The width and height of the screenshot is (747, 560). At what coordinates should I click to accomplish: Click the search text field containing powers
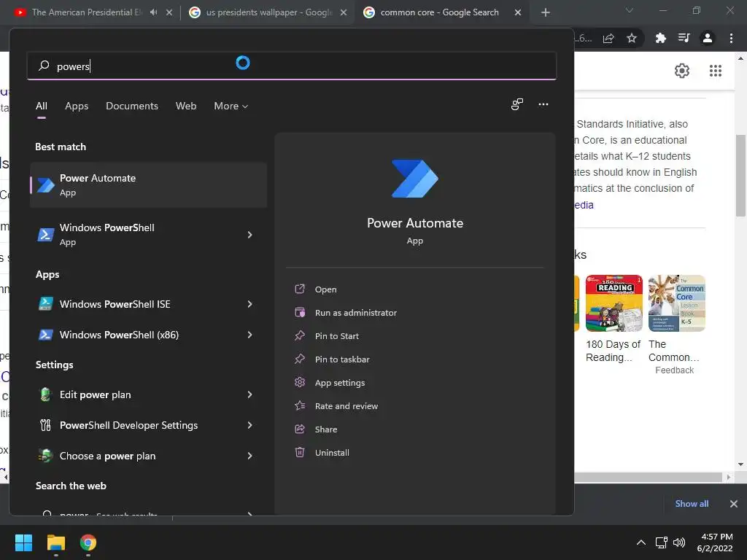[x=292, y=66]
